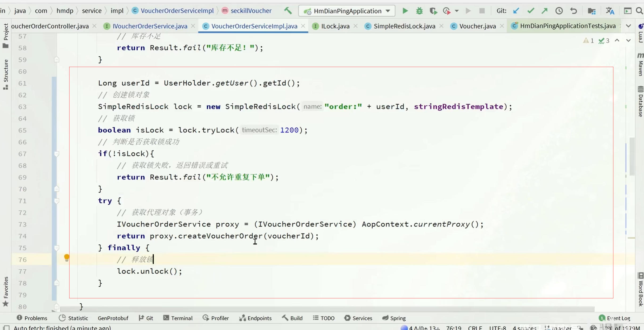
Task: Collapse the try block fold marker at line 71
Action: coord(56,201)
